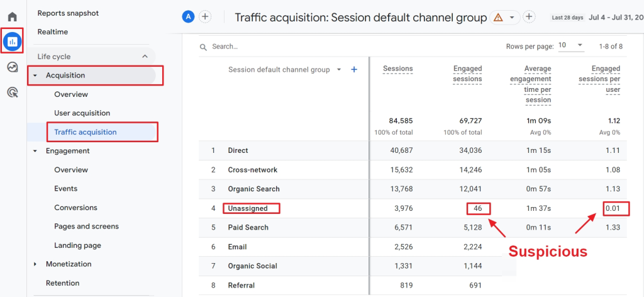Click the plus icon after the report title
The height and width of the screenshot is (297, 644).
[530, 17]
